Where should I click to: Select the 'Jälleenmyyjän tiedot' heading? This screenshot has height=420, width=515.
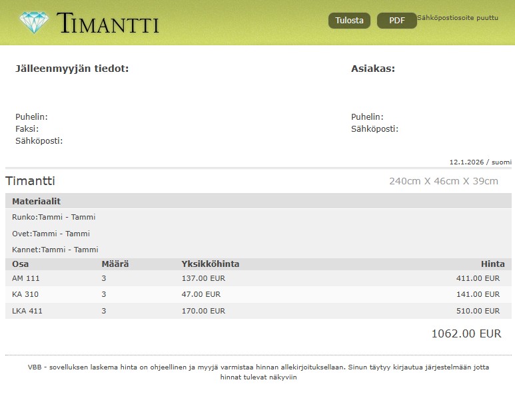click(72, 69)
